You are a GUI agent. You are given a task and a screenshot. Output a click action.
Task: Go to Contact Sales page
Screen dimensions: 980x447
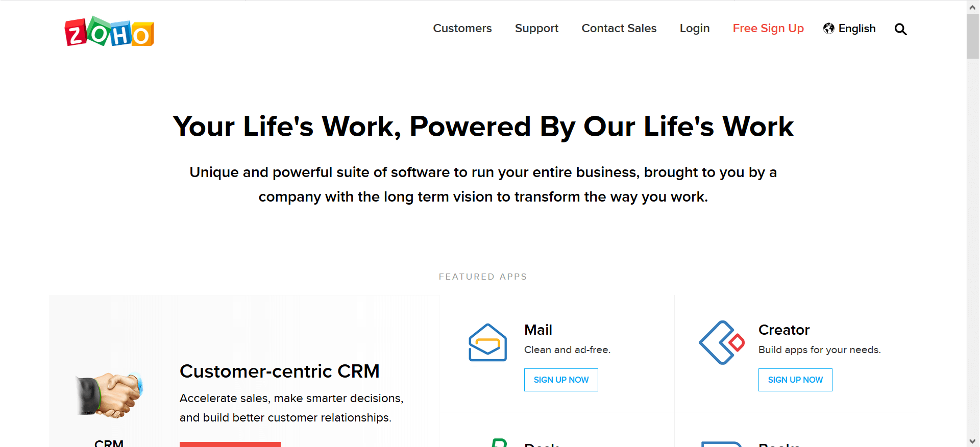619,29
